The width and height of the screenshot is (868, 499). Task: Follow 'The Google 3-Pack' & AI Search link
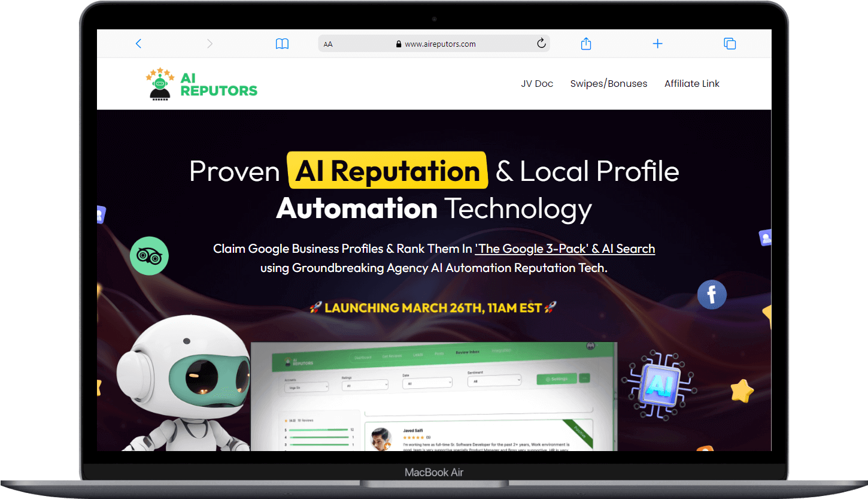click(565, 249)
